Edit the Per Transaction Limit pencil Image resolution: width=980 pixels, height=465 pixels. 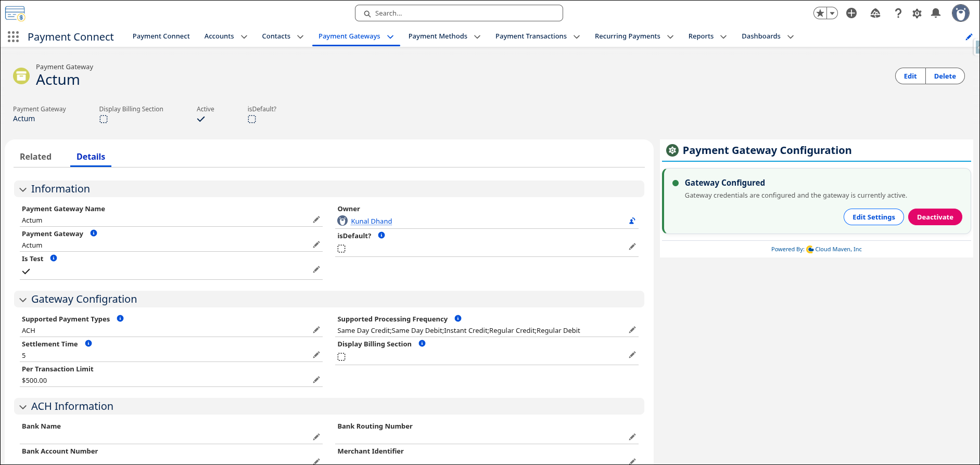(316, 380)
